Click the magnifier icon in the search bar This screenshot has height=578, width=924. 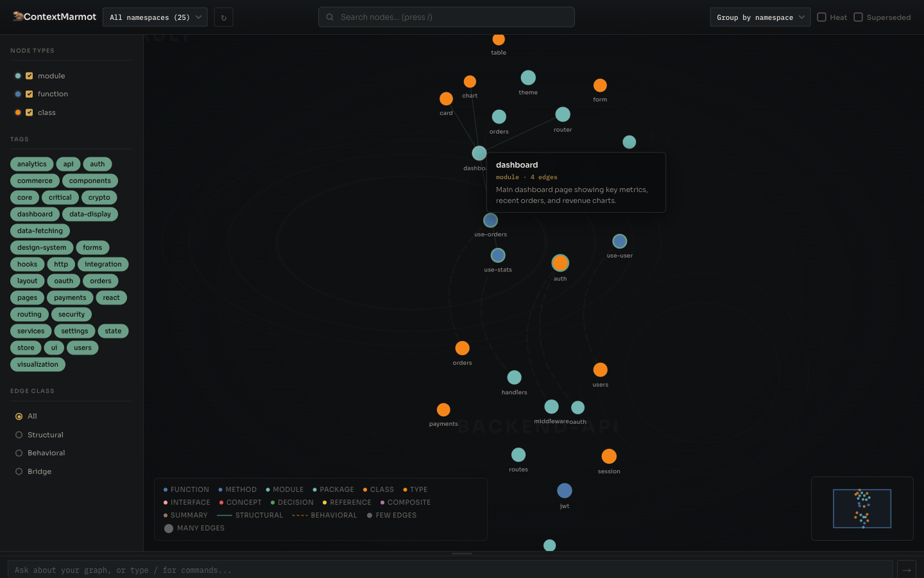point(330,17)
